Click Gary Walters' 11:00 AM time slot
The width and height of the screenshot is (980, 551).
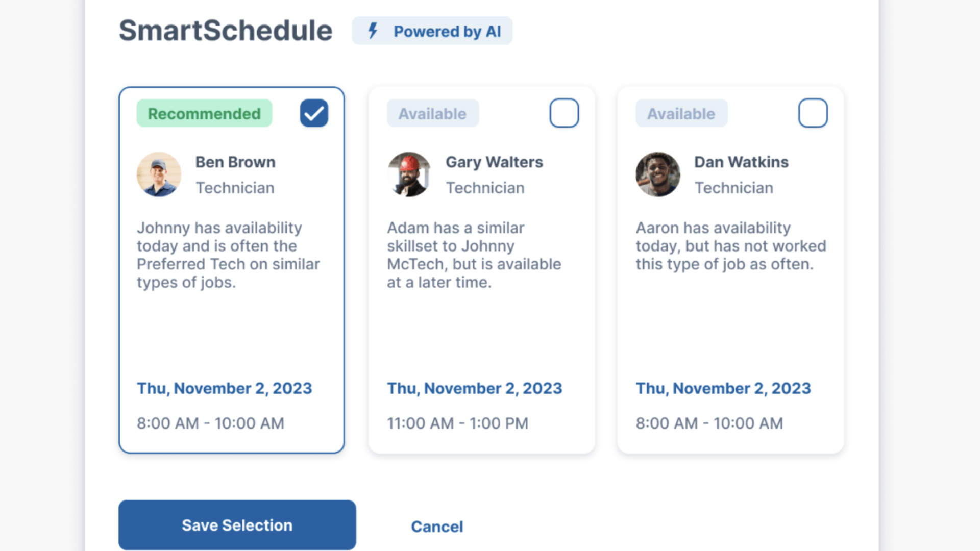click(x=457, y=423)
